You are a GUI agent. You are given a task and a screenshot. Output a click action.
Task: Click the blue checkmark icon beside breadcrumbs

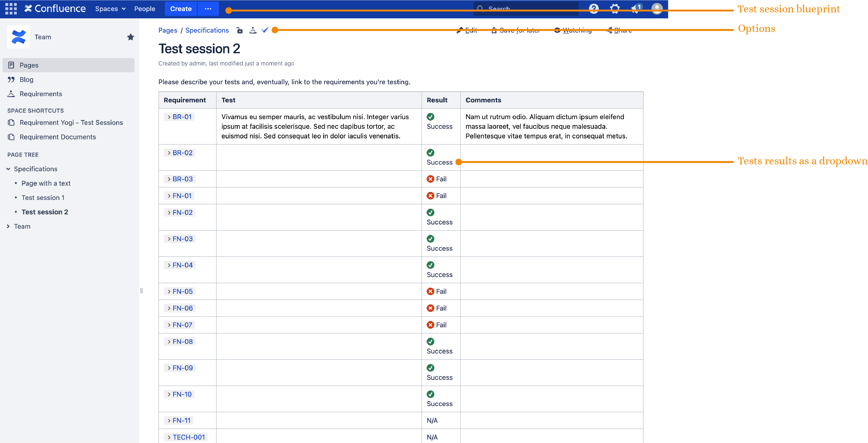click(265, 30)
